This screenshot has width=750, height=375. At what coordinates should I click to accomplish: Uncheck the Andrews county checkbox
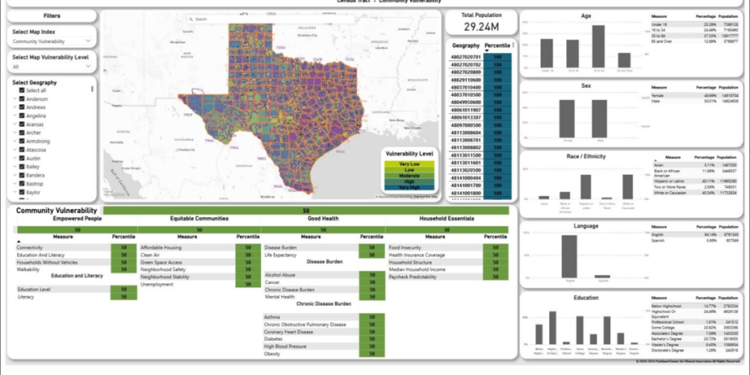[22, 107]
